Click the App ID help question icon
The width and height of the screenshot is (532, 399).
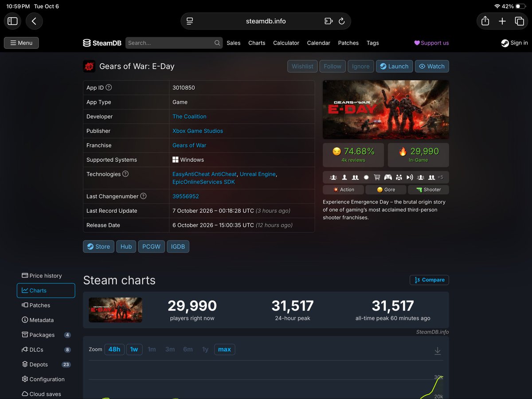coord(109,87)
